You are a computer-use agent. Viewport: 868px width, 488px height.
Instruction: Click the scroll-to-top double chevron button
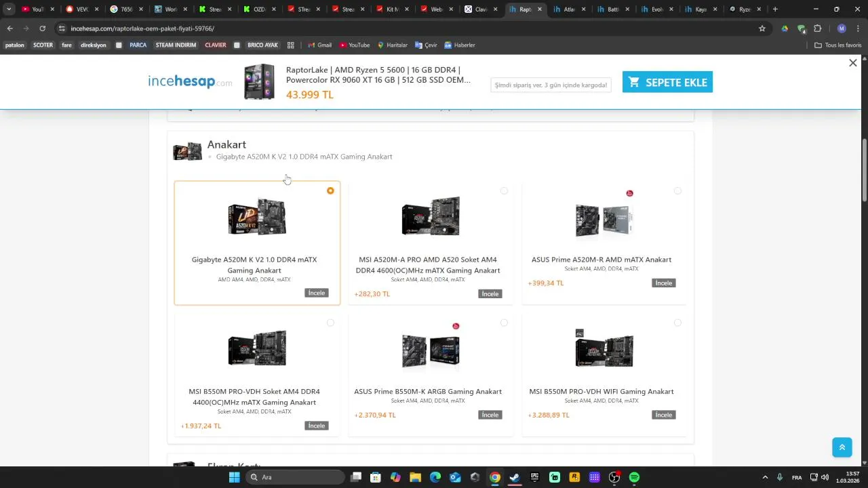pos(842,447)
